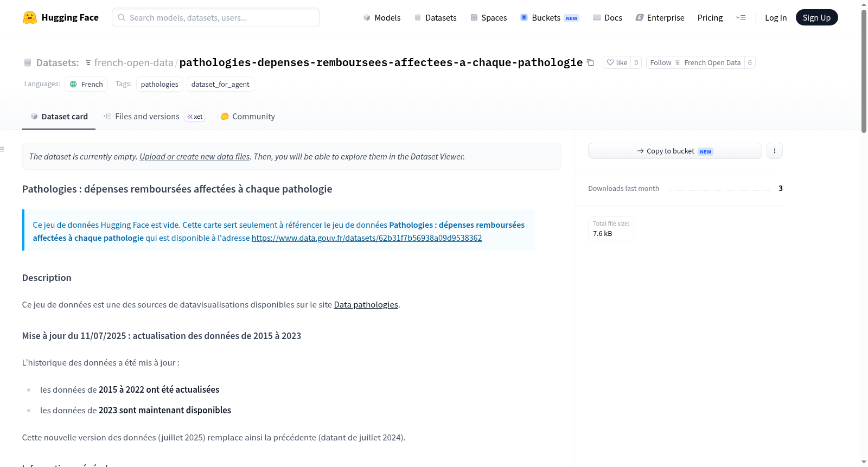Screen dimensions: 868x467
Task: Click the Upload or create new data files link
Action: [x=194, y=157]
